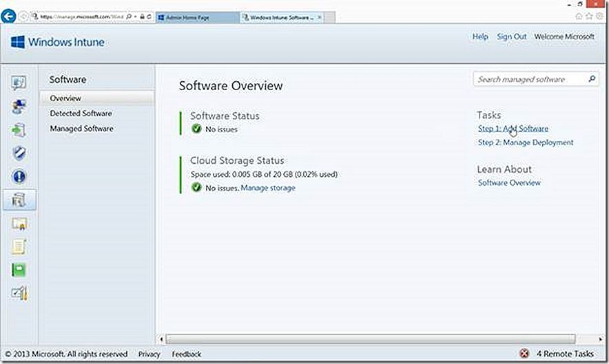This screenshot has height=364, width=609.
Task: Open the browser Tools gear icon
Action: [x=600, y=17]
